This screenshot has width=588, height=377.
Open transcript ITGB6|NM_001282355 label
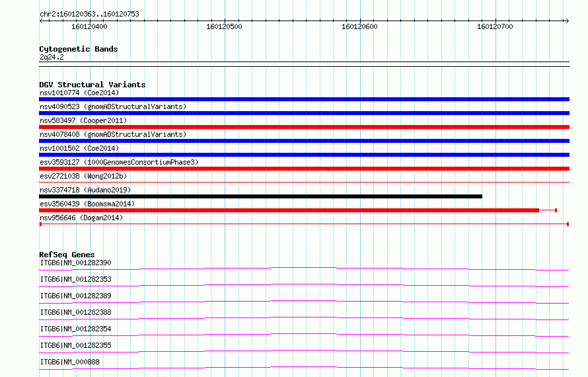tap(75, 345)
